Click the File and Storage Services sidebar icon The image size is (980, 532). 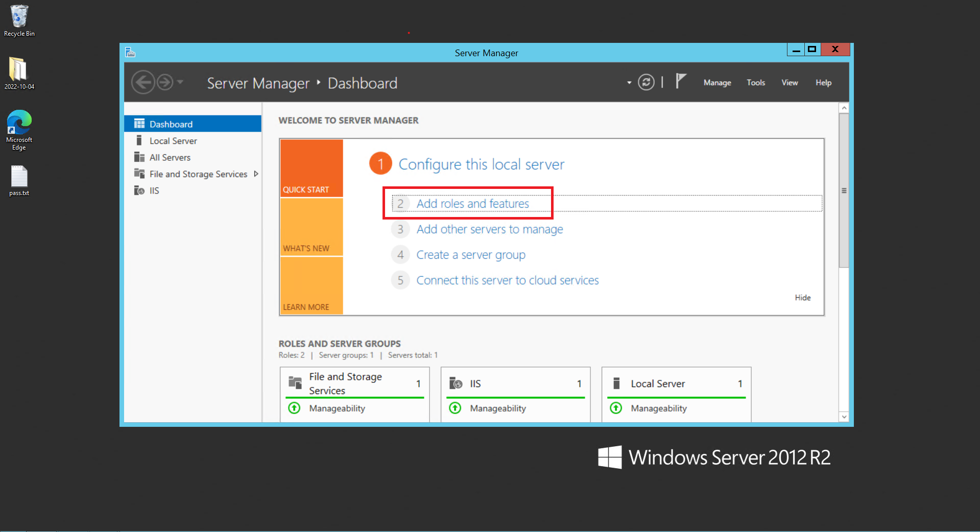(x=139, y=174)
